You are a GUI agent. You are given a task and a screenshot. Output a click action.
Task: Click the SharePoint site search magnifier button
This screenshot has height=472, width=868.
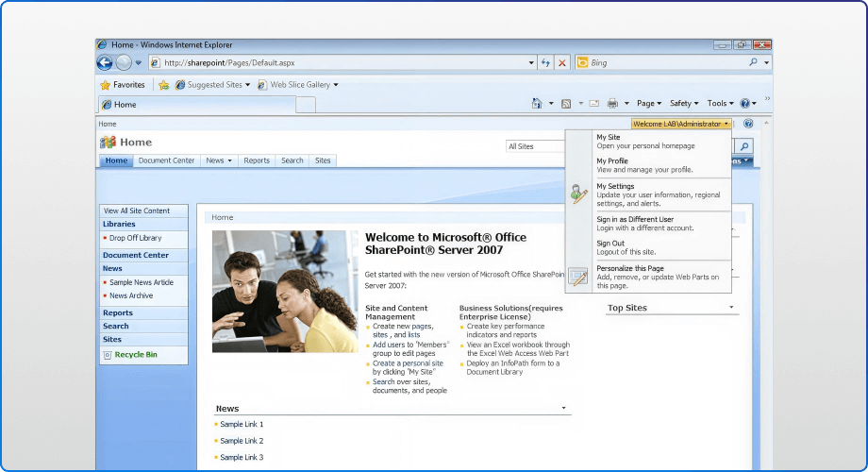pos(744,146)
